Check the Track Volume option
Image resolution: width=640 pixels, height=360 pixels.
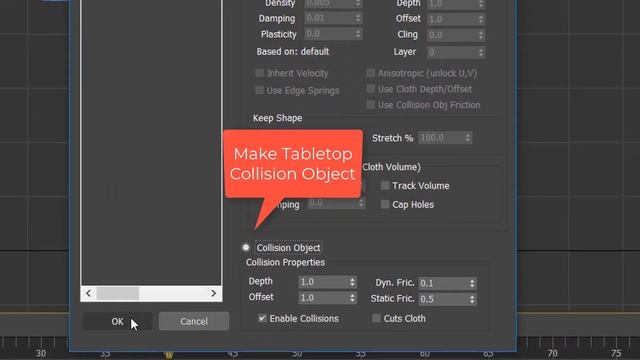[x=385, y=186]
